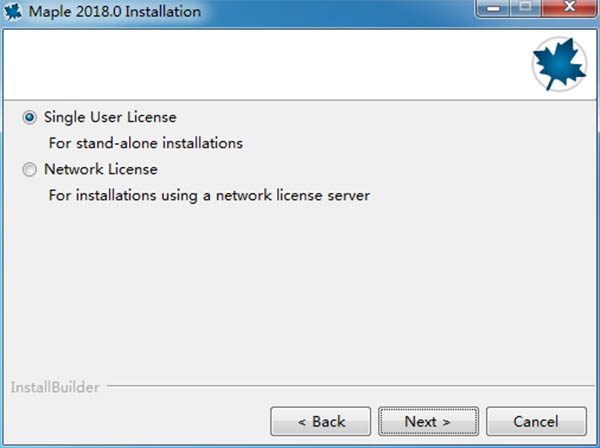600x448 pixels.
Task: Select the Single User License radio button
Action: [x=28, y=117]
